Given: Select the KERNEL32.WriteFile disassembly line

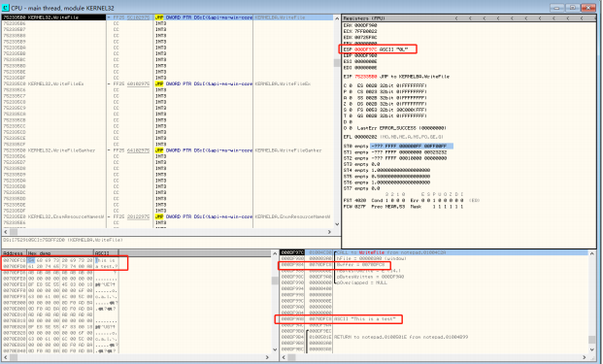Looking at the screenshot, I should point(167,17).
